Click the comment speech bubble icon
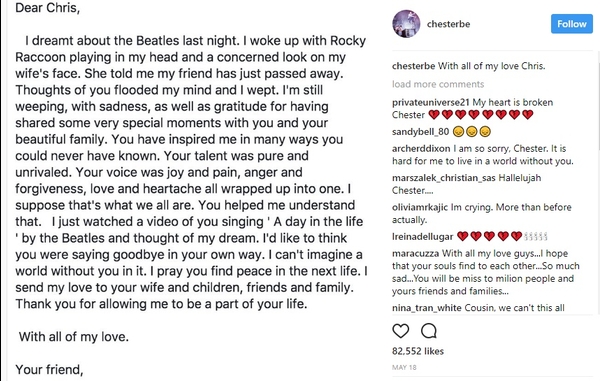600x381 pixels. point(429,331)
